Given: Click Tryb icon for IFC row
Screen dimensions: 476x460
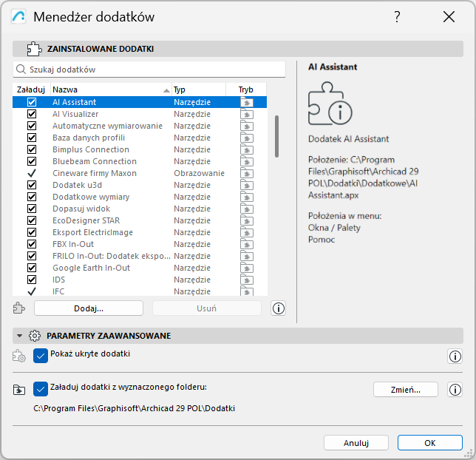Looking at the screenshot, I should point(247,291).
